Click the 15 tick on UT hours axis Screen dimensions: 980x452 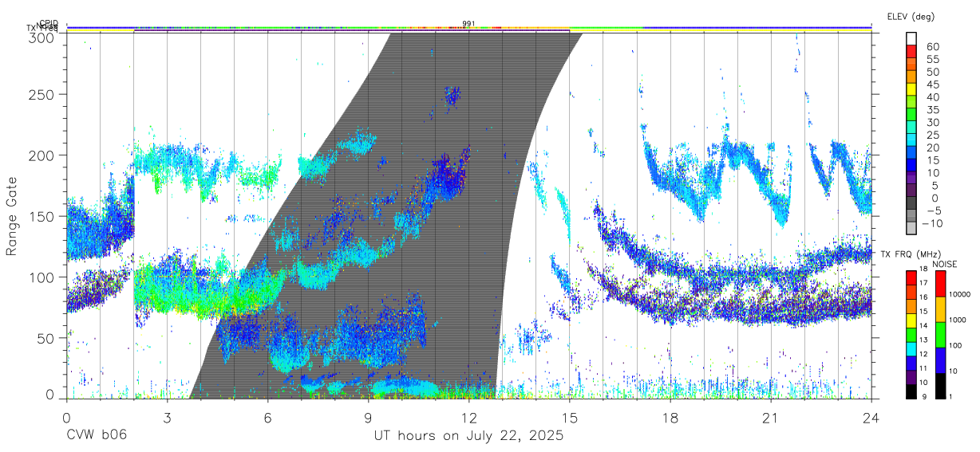point(570,419)
